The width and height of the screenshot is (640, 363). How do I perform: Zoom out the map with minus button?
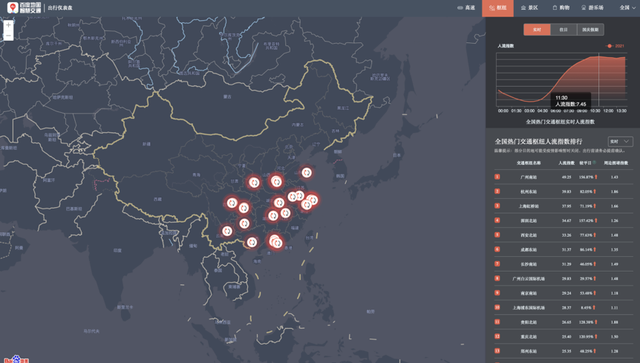[x=8, y=36]
